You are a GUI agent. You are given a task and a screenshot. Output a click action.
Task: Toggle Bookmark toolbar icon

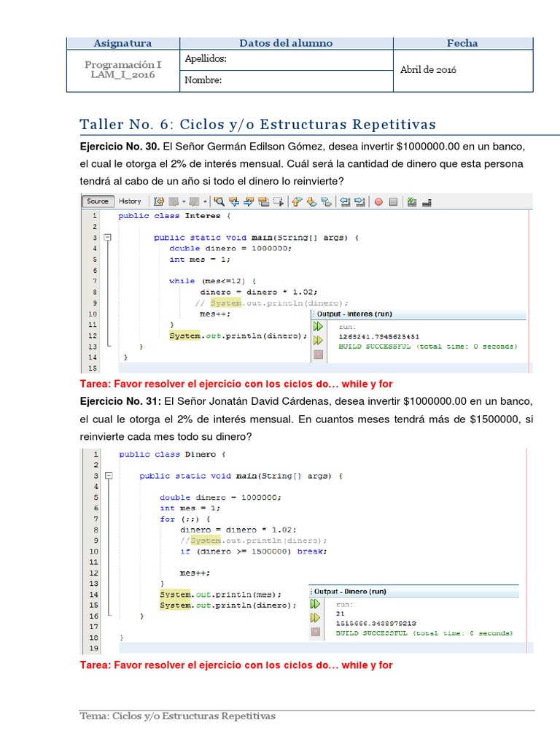coord(326,202)
